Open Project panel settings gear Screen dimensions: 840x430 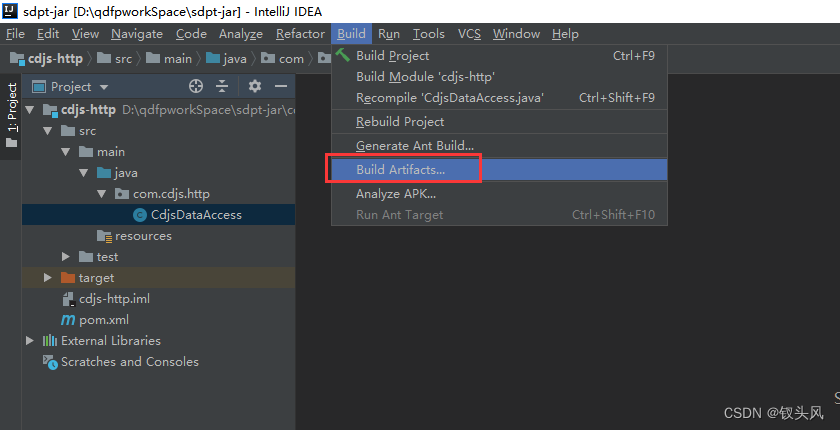click(255, 86)
